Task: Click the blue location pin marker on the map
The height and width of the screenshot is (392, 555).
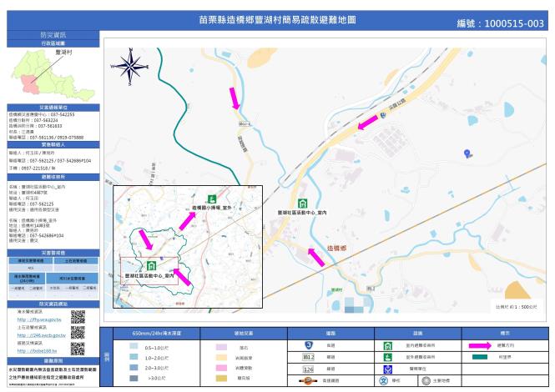Action: [467, 153]
